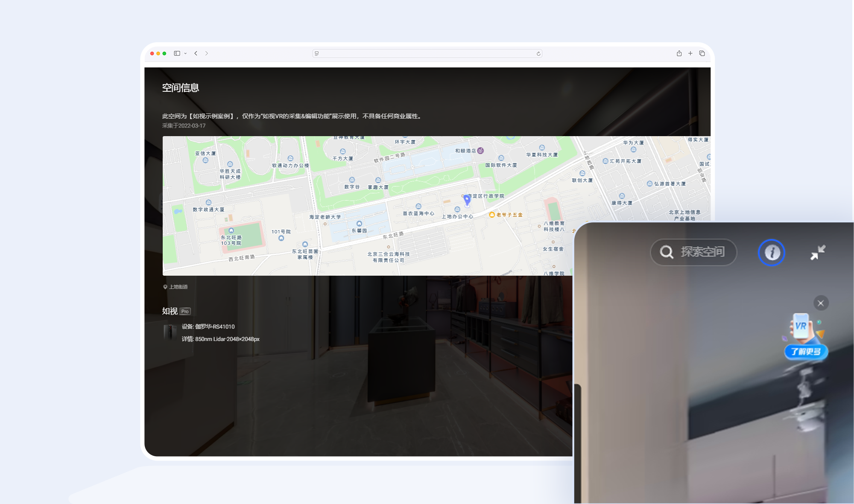Click 八维教育科技楼 label on map
This screenshot has height=504, width=854.
(x=554, y=227)
